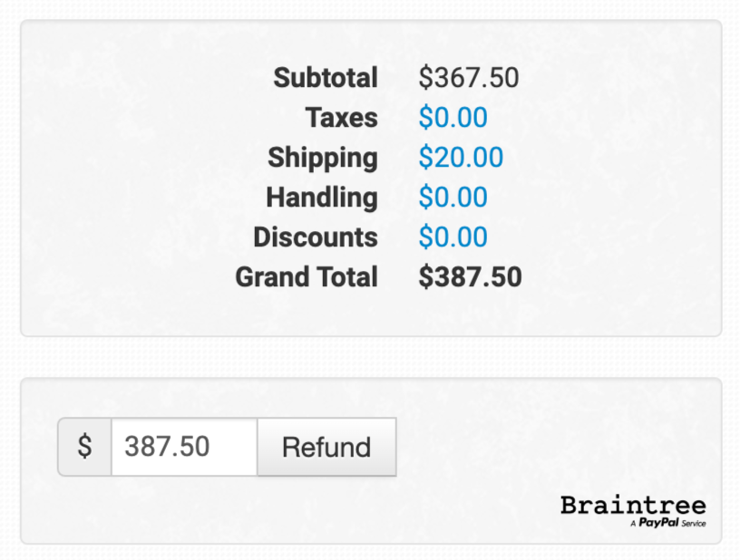The height and width of the screenshot is (560, 740).
Task: Click the Handling label
Action: click(321, 198)
